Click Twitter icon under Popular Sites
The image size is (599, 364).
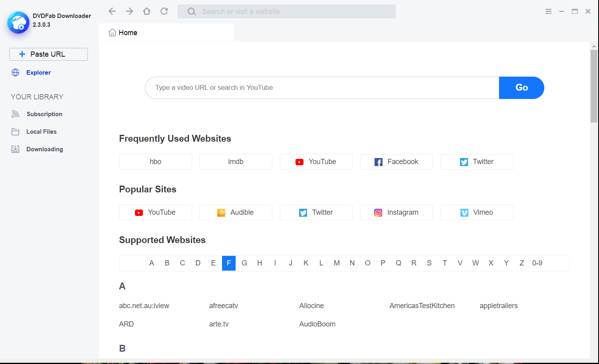[x=303, y=213]
